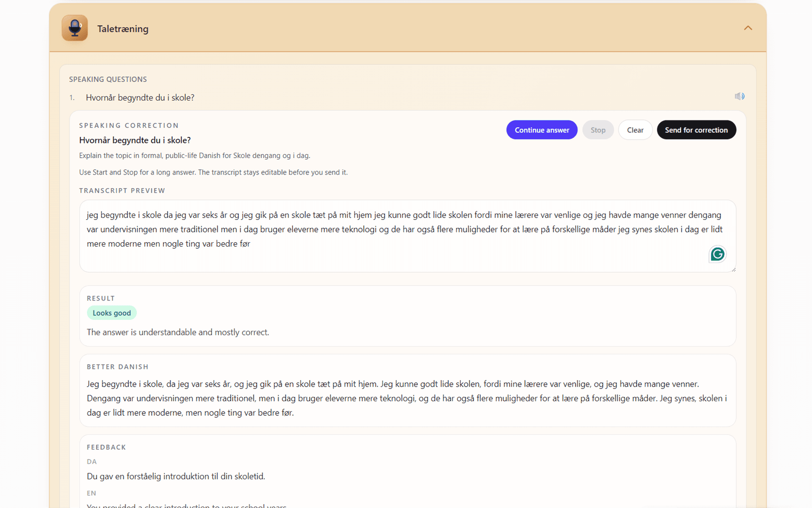The height and width of the screenshot is (508, 812).
Task: Click the SPEAKING QUESTIONS heading
Action: pyautogui.click(x=108, y=79)
